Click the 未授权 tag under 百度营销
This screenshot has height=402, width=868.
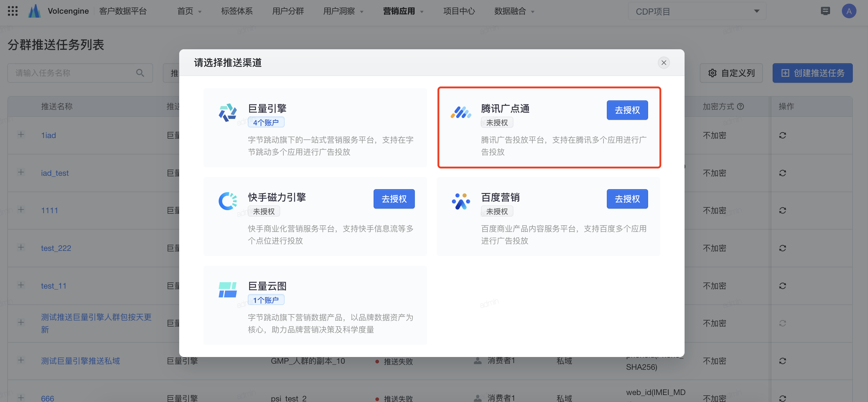(x=497, y=211)
